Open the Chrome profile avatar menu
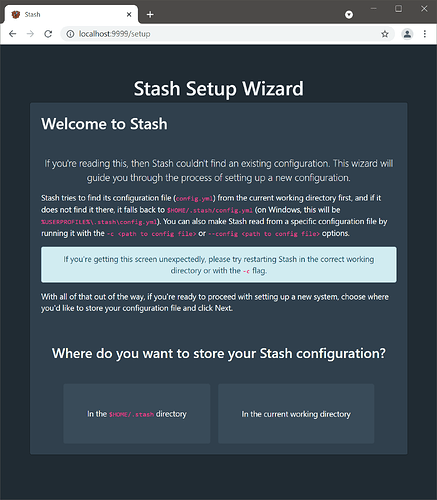437x500 pixels. click(x=407, y=34)
